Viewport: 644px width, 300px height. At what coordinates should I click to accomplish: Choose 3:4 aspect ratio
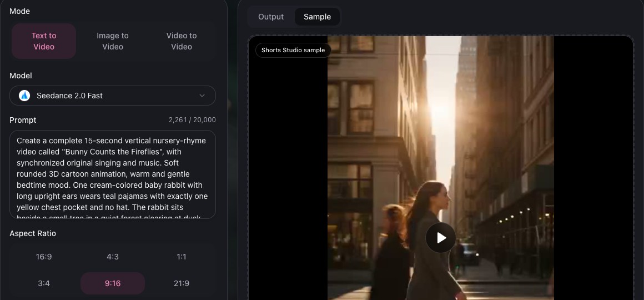(44, 283)
